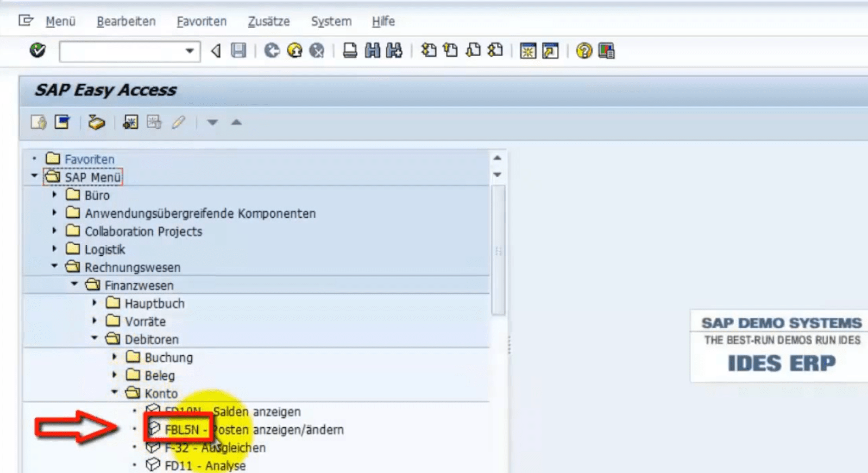This screenshot has width=868, height=473.
Task: Go to the Last Page icon
Action: 495,51
